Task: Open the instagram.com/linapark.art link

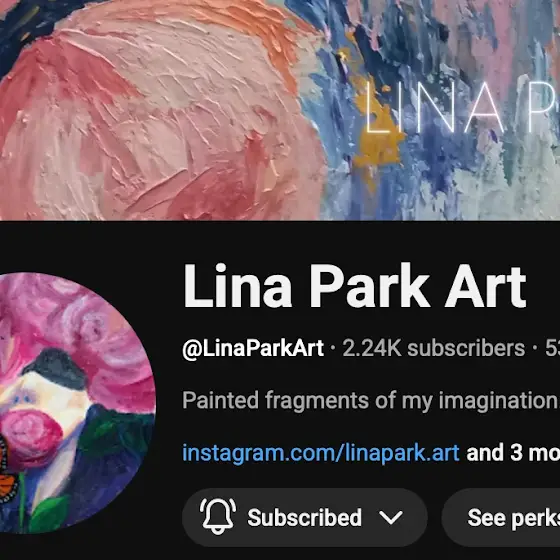Action: (320, 453)
